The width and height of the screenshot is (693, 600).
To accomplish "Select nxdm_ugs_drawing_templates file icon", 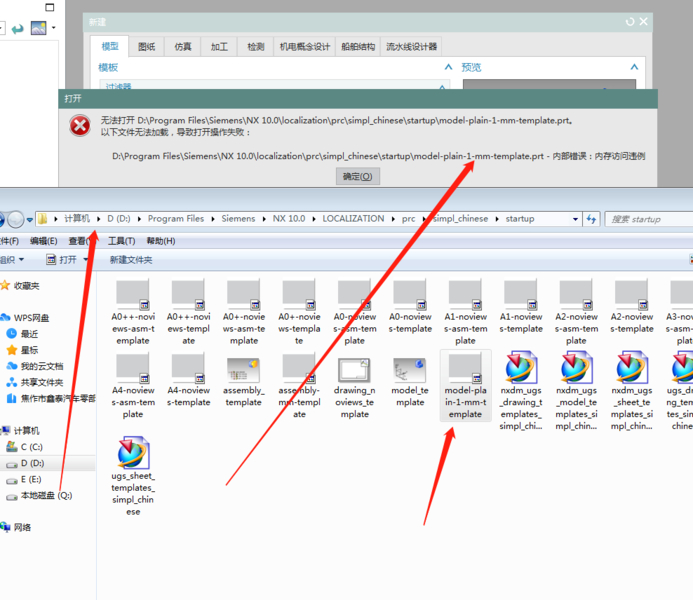I will pyautogui.click(x=521, y=367).
